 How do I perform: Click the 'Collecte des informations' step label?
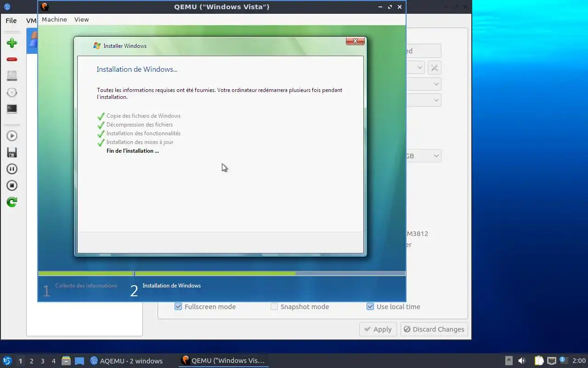[86, 286]
